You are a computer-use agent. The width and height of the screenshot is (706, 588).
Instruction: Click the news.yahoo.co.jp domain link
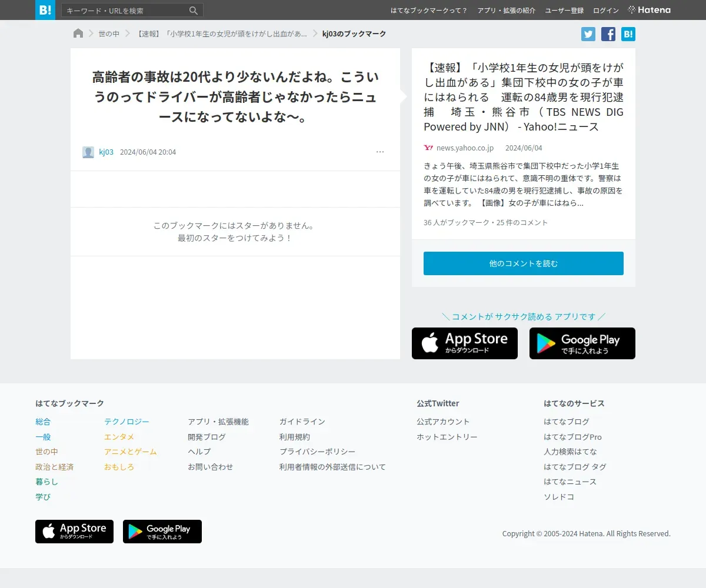click(465, 148)
